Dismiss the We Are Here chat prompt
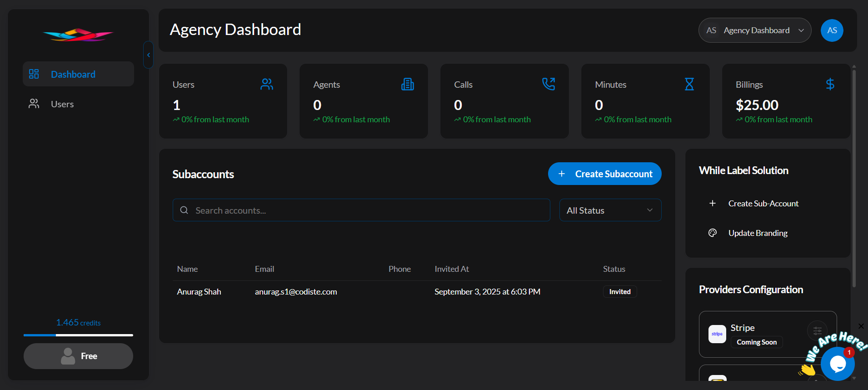 coord(861,326)
